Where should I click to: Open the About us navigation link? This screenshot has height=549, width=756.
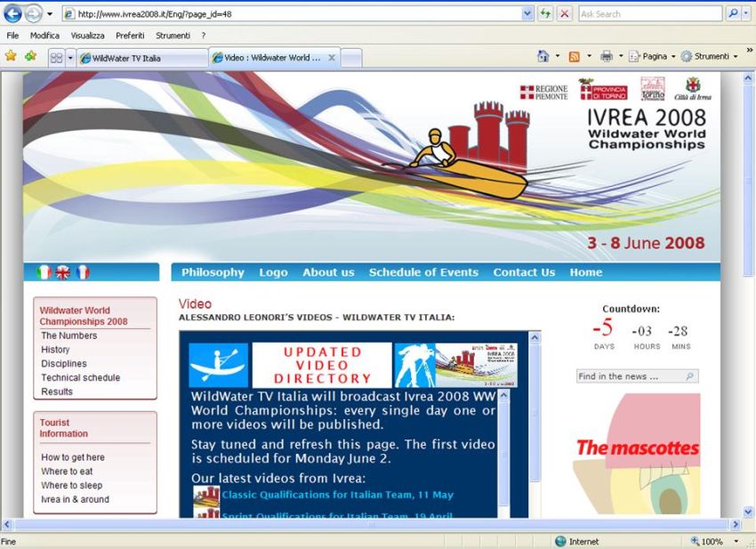[328, 272]
